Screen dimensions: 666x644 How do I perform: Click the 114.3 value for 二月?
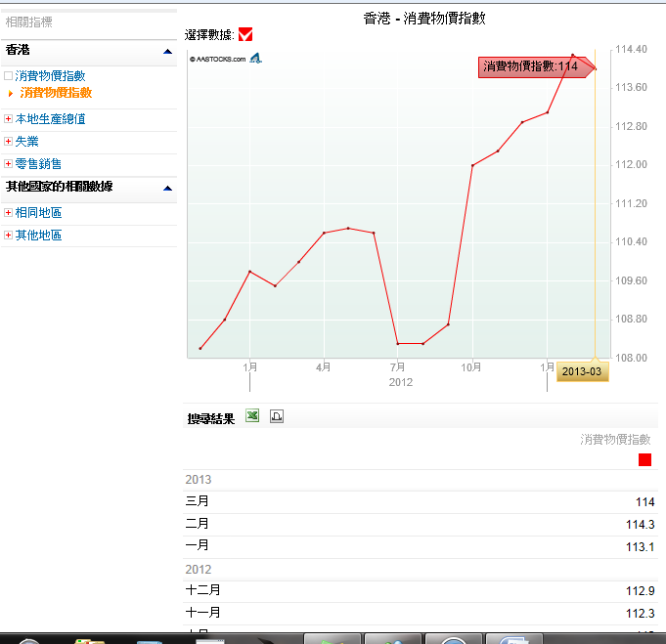point(641,525)
